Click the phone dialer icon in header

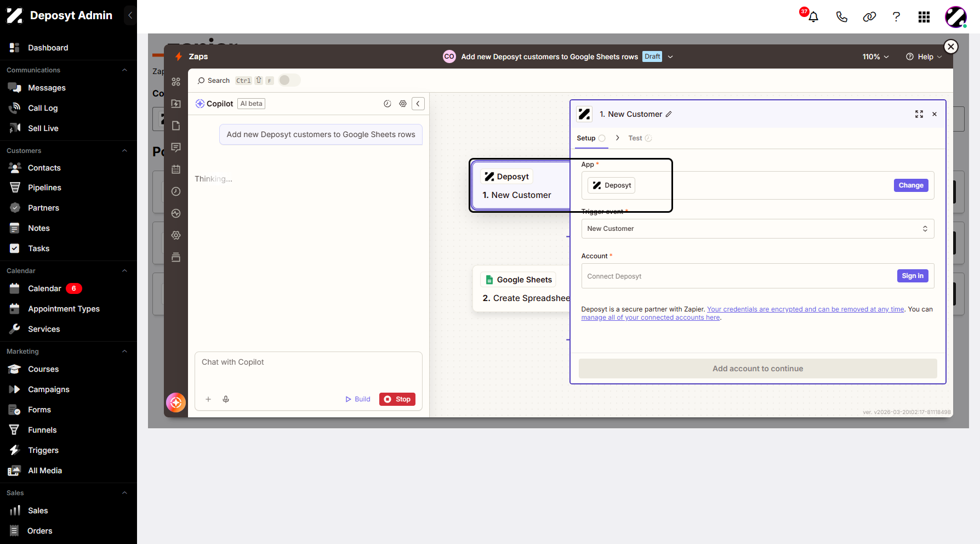click(842, 17)
